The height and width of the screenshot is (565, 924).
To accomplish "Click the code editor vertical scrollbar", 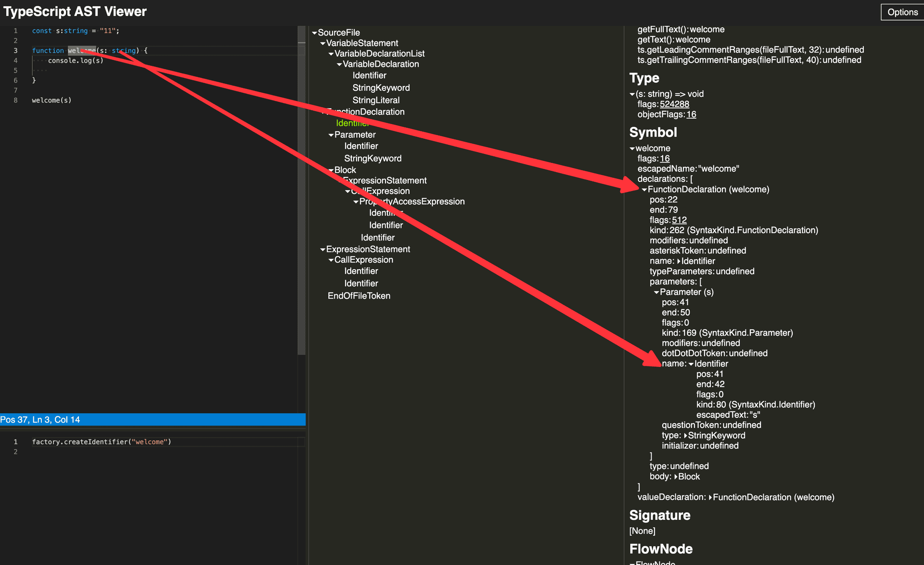I will click(302, 192).
